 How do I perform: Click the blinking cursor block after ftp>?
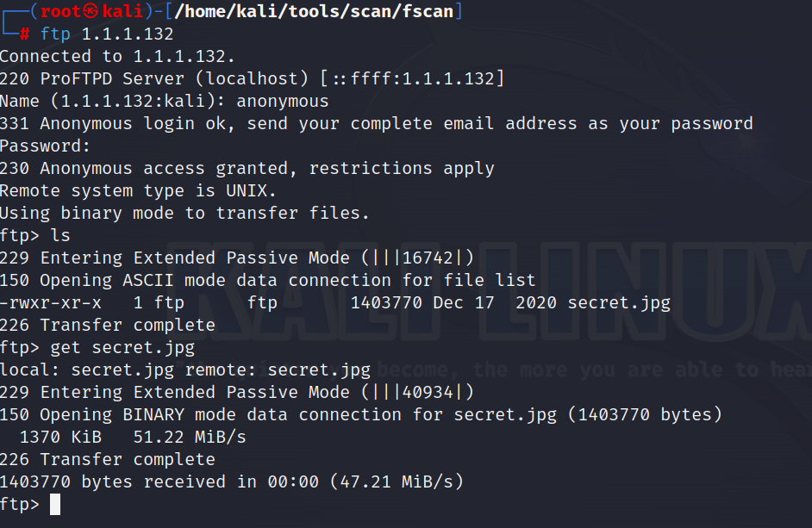pos(55,504)
